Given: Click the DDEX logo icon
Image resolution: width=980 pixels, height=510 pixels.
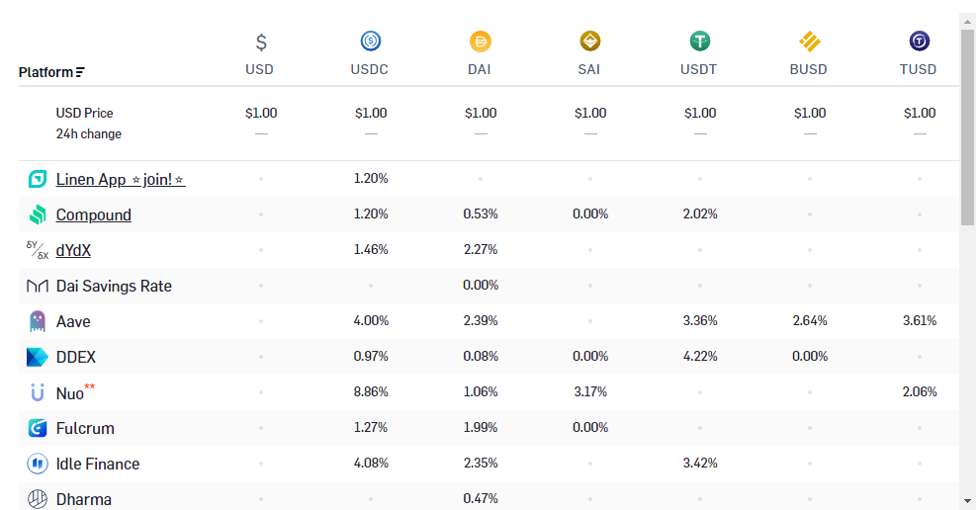Looking at the screenshot, I should pyautogui.click(x=38, y=357).
